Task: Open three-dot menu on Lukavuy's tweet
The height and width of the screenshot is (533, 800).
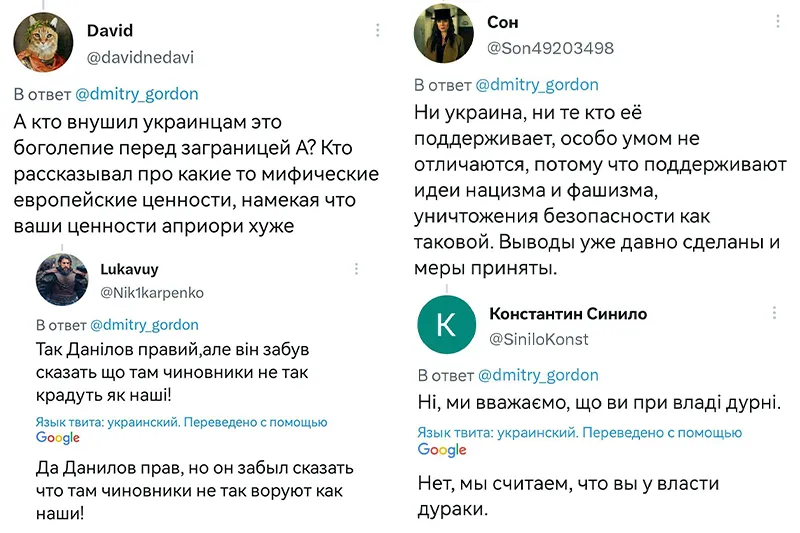Action: pos(356,269)
